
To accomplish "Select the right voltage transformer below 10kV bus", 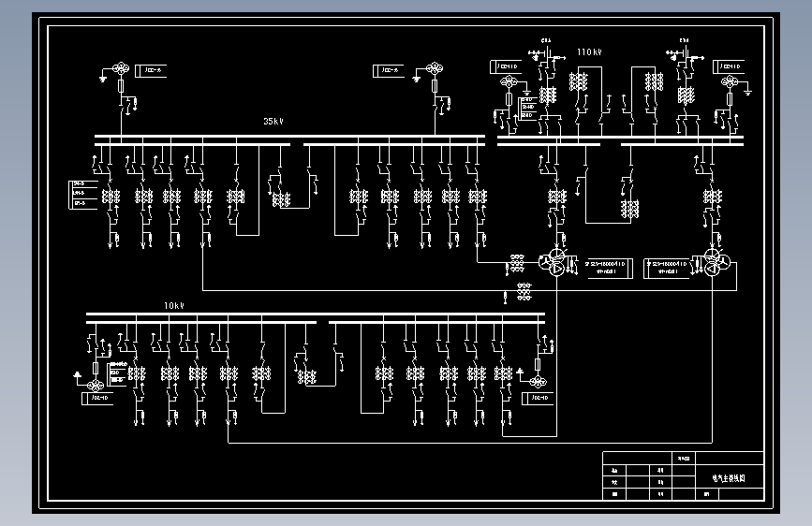I will click(538, 382).
